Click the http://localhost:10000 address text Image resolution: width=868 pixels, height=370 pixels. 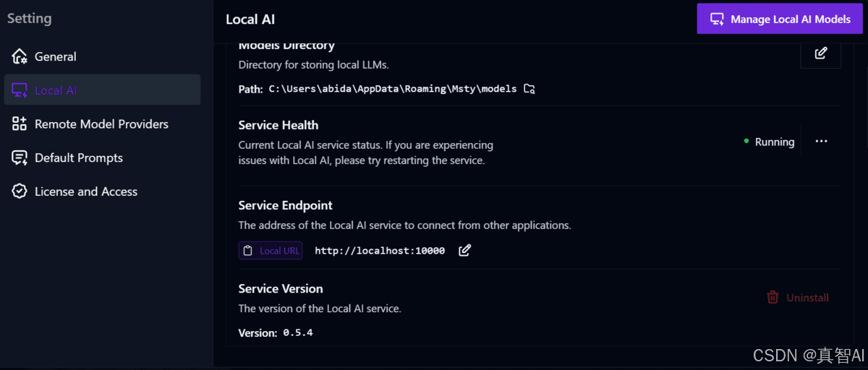coord(380,251)
